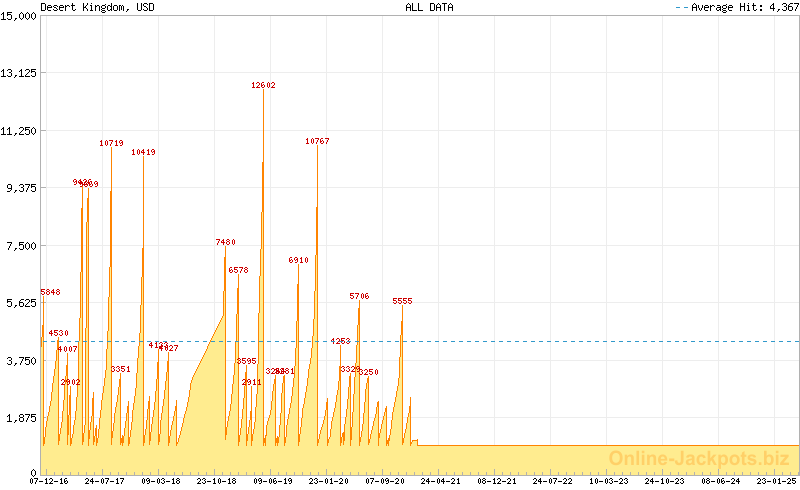The width and height of the screenshot is (800, 490).
Task: Select the 5555 data point label
Action: tap(402, 301)
